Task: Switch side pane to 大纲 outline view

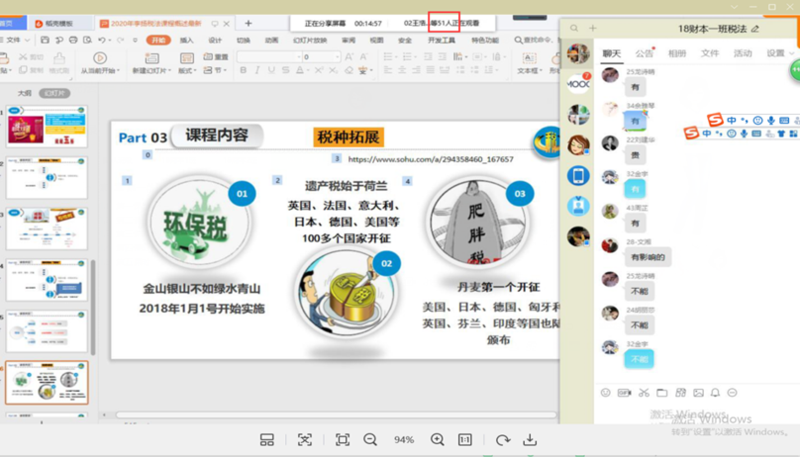Action: [24, 93]
